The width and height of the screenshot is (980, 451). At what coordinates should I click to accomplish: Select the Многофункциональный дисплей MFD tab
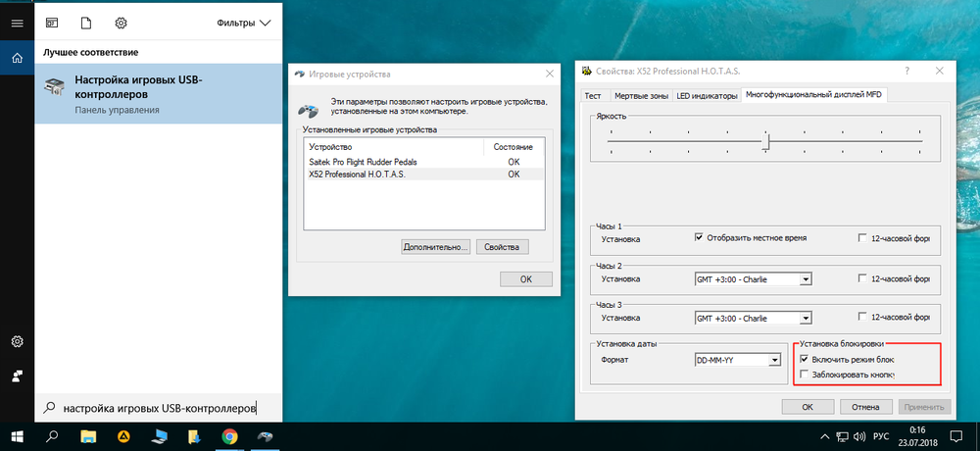click(813, 95)
